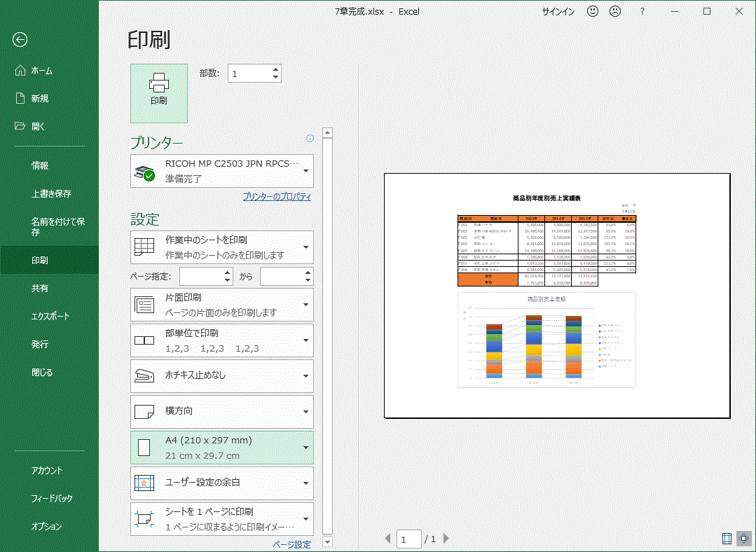Click the ページ指定 start page field
The height and width of the screenshot is (552, 756).
tap(202, 276)
